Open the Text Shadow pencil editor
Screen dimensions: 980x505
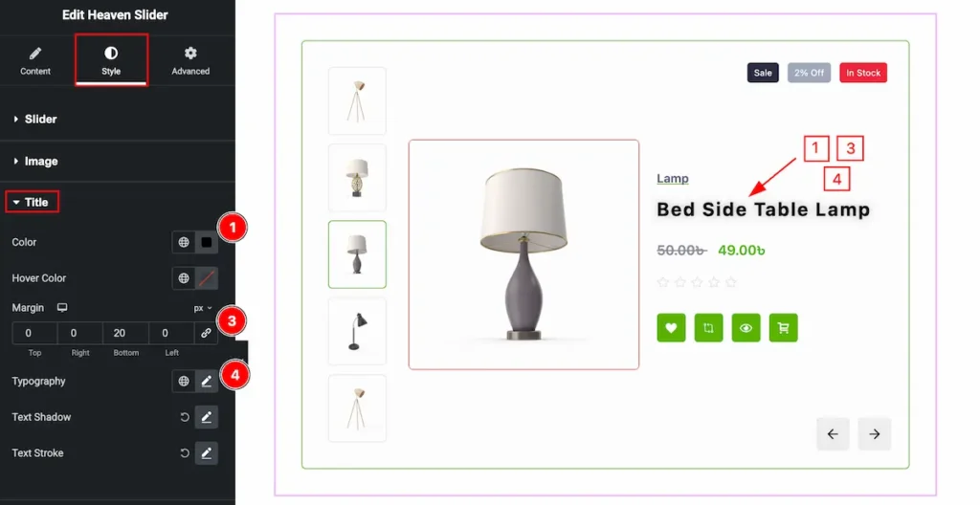(x=207, y=417)
